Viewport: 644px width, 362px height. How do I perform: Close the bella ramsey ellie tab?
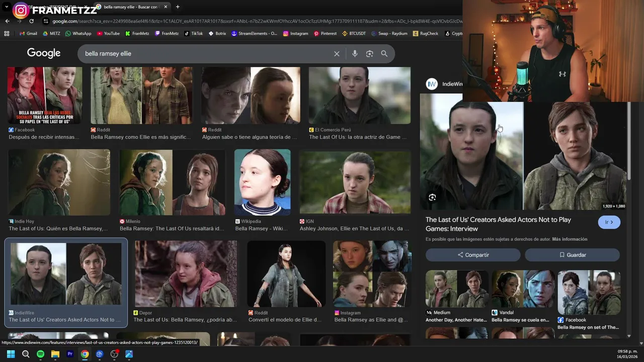click(x=165, y=7)
